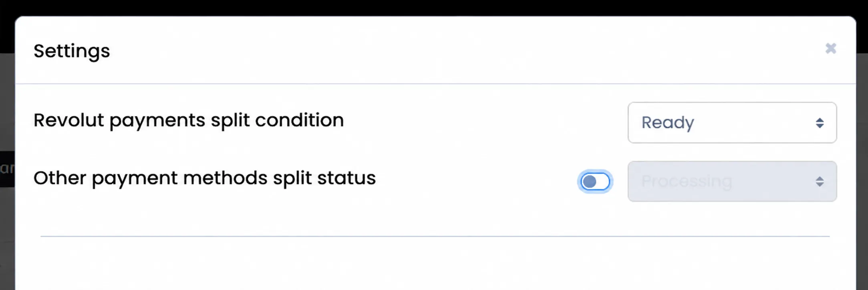This screenshot has height=290, width=868.
Task: Click the Settings dialog title
Action: (72, 51)
